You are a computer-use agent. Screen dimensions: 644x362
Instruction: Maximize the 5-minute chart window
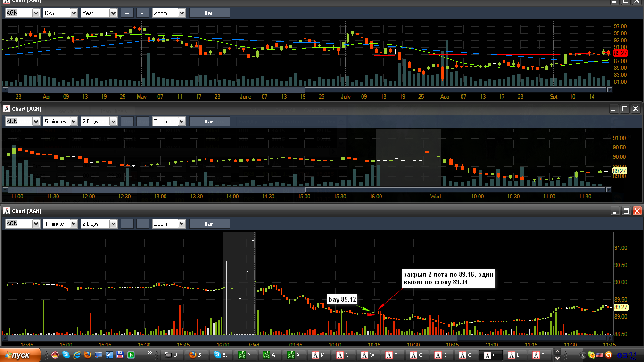click(x=625, y=109)
